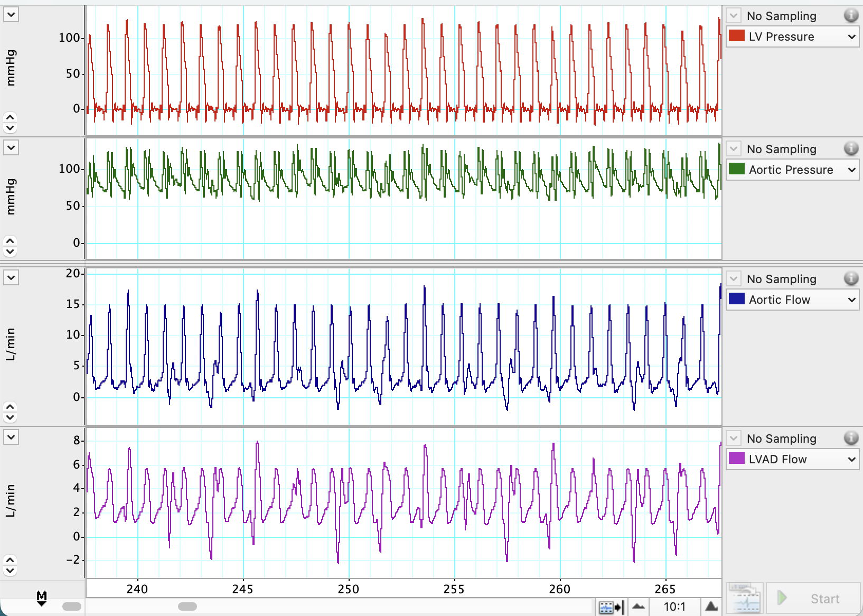Open the Aortic Pressure No Sampling rate arrow
Image resolution: width=863 pixels, height=616 pixels.
pos(734,149)
